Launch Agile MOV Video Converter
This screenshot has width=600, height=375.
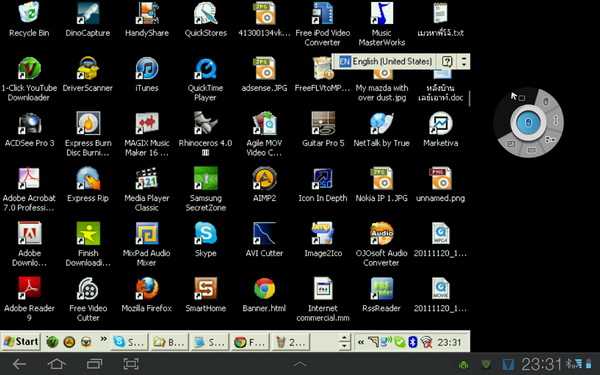264,134
